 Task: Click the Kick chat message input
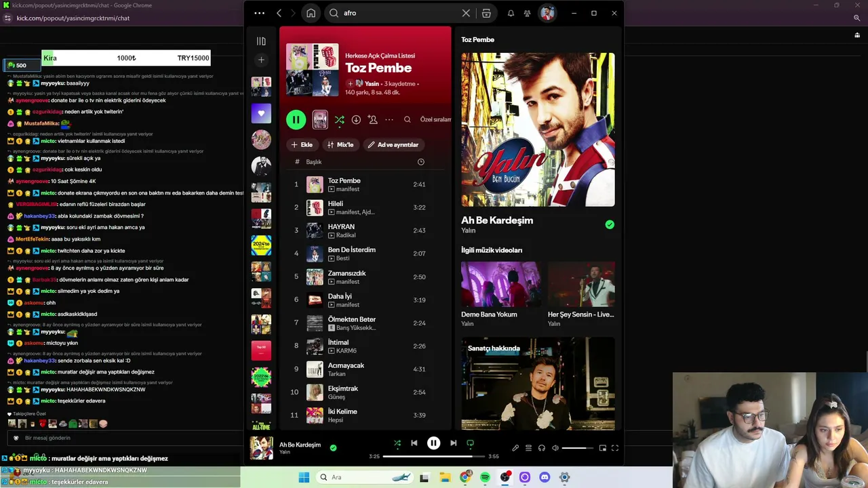122,438
